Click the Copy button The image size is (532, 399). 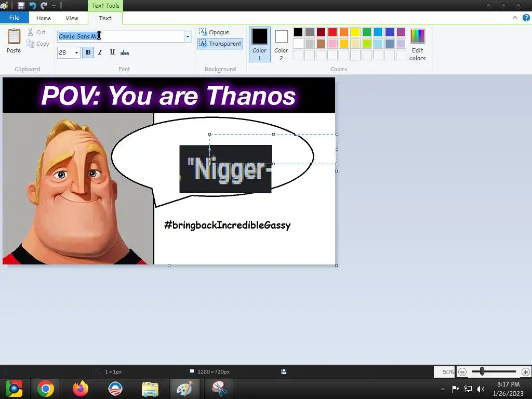point(38,44)
